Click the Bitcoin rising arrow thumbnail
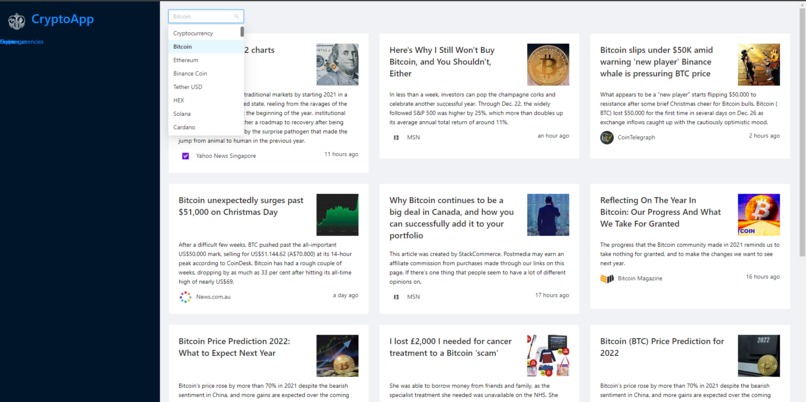Screen dimensions: 806x402 [x=337, y=356]
